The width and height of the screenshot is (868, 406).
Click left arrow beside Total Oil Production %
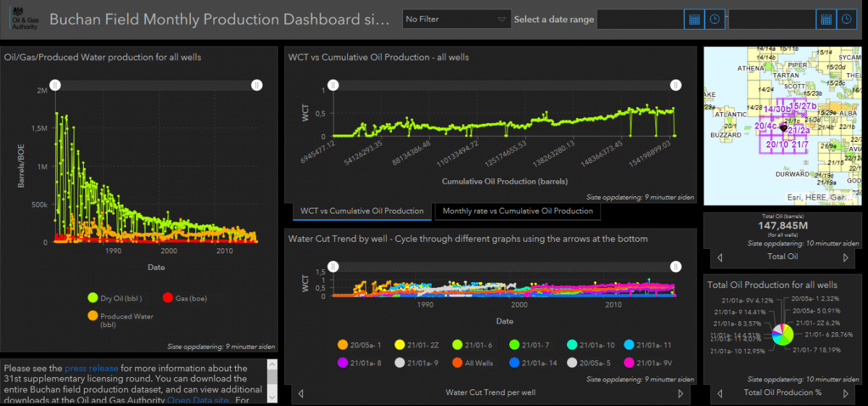(x=719, y=393)
